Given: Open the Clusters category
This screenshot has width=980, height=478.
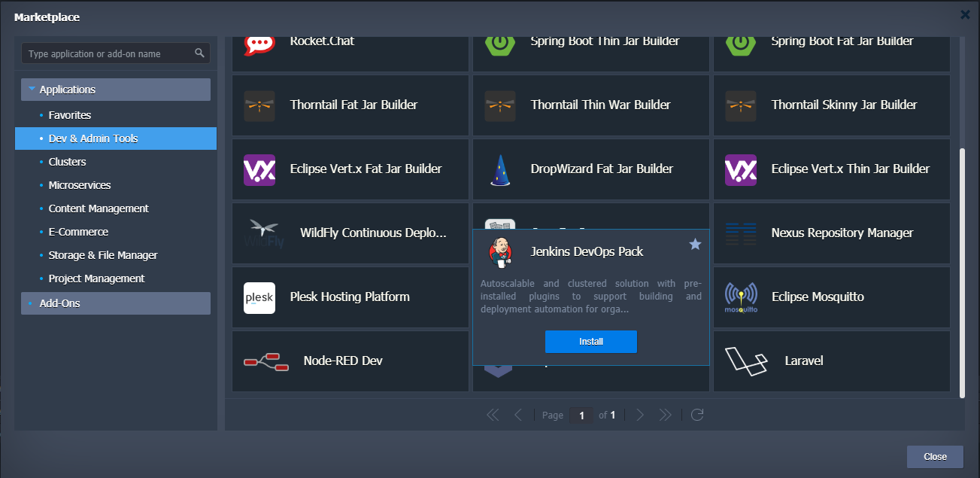Looking at the screenshot, I should (x=68, y=162).
